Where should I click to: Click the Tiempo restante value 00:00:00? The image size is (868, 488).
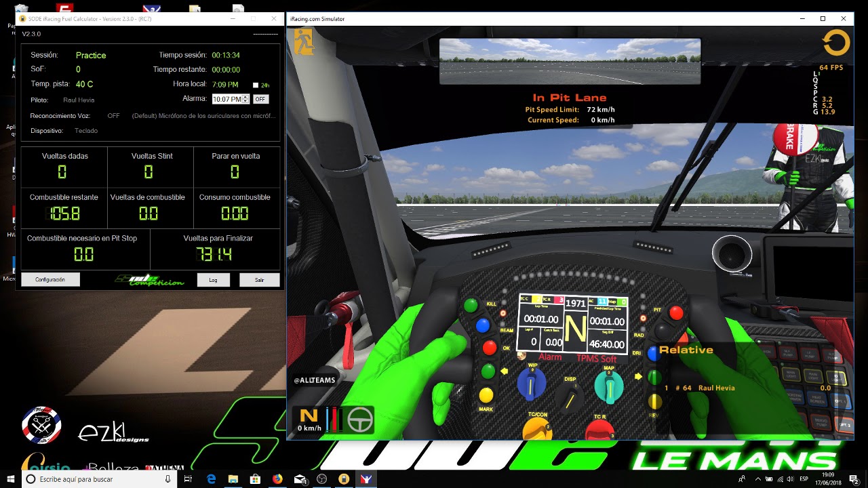click(x=226, y=70)
